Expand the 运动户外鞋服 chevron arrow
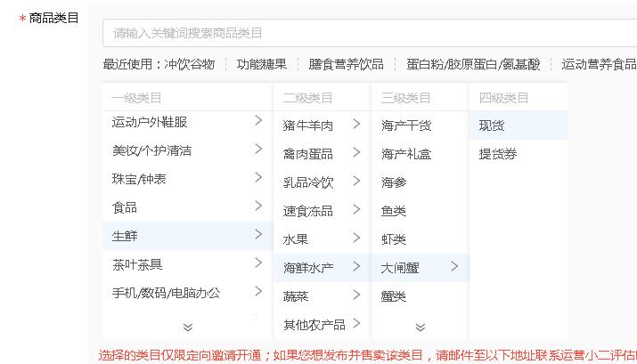The height and width of the screenshot is (364, 637). (258, 120)
